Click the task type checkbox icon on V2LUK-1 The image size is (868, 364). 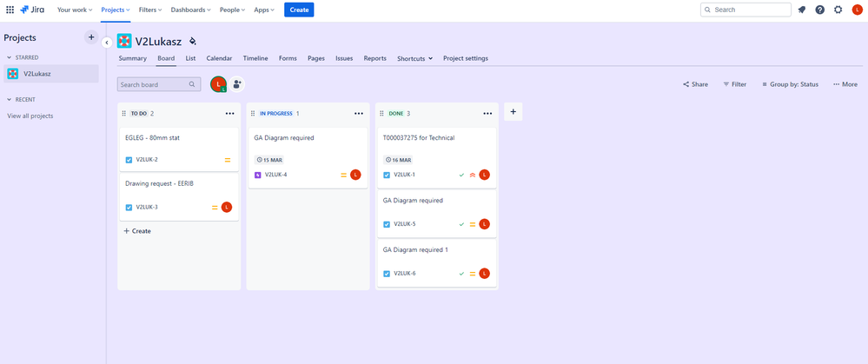coord(387,175)
